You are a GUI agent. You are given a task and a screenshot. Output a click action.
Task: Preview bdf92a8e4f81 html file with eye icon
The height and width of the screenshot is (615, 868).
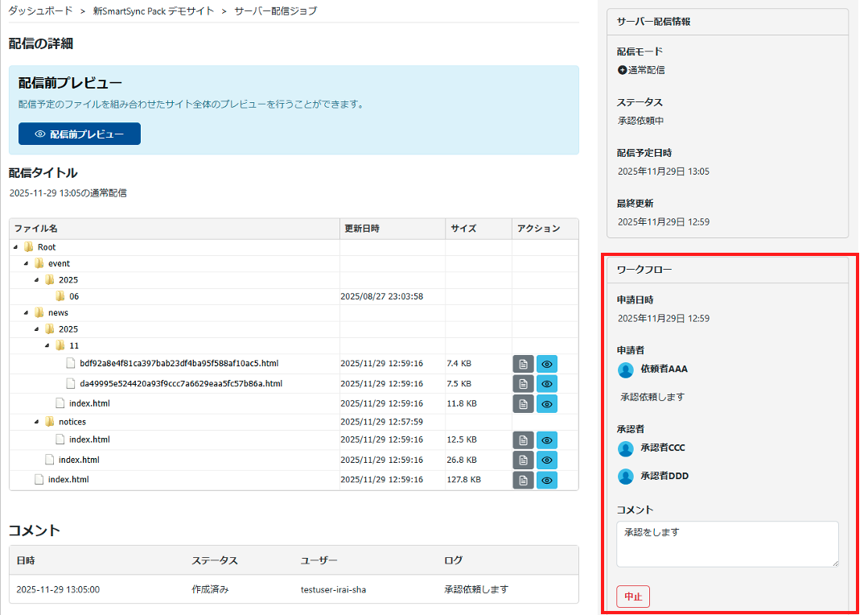coord(547,364)
